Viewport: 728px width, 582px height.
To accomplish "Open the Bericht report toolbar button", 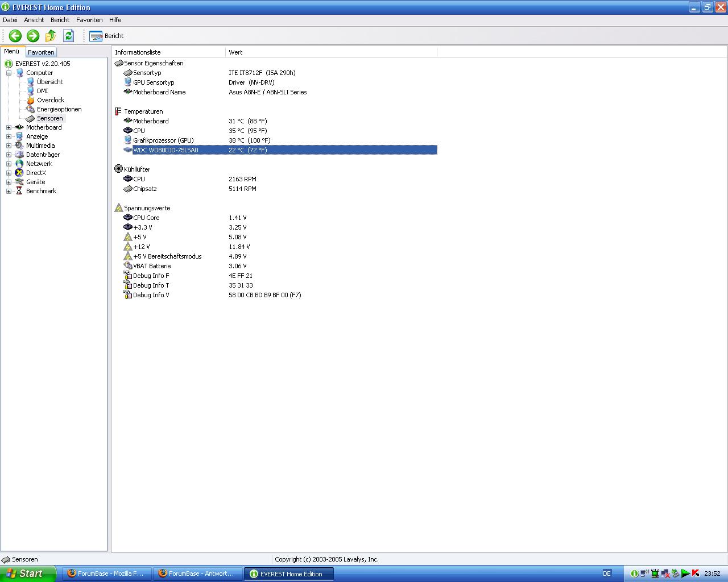I will point(106,36).
